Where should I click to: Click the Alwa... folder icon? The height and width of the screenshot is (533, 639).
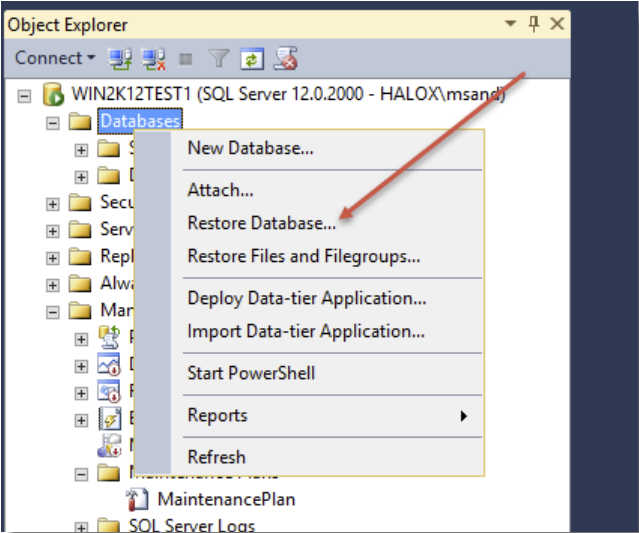(80, 284)
